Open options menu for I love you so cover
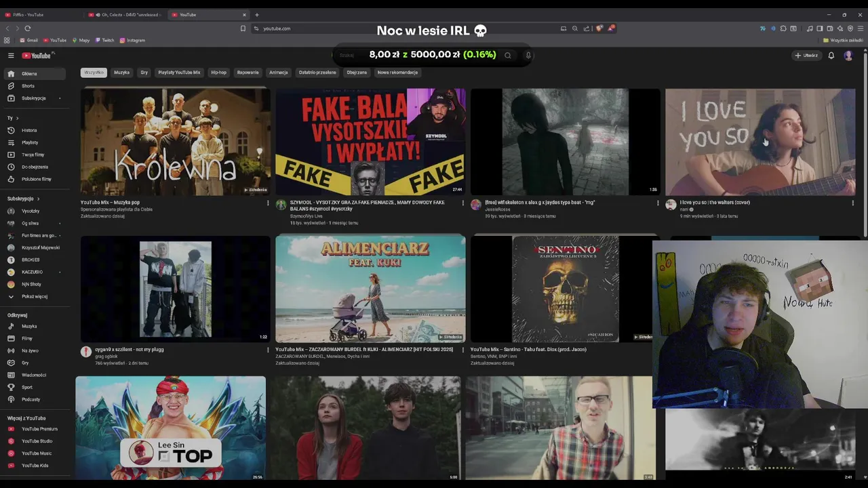Viewport: 868px width, 488px height. click(853, 203)
